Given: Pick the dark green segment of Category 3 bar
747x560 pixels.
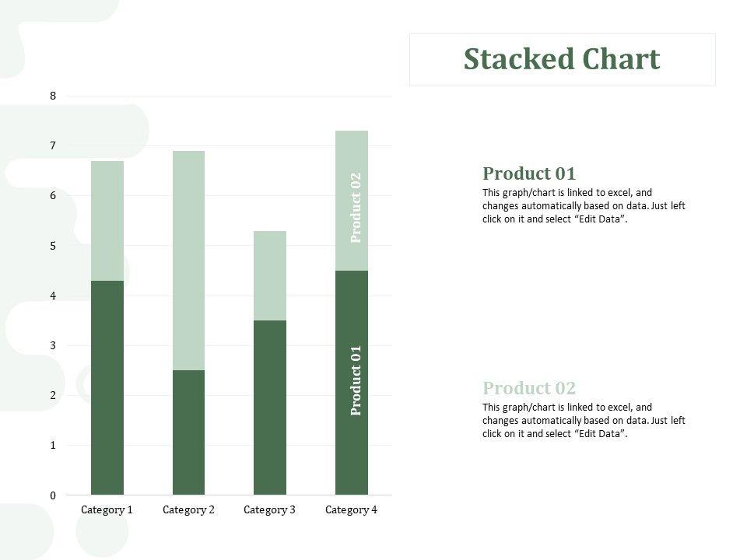Looking at the screenshot, I should click(270, 407).
